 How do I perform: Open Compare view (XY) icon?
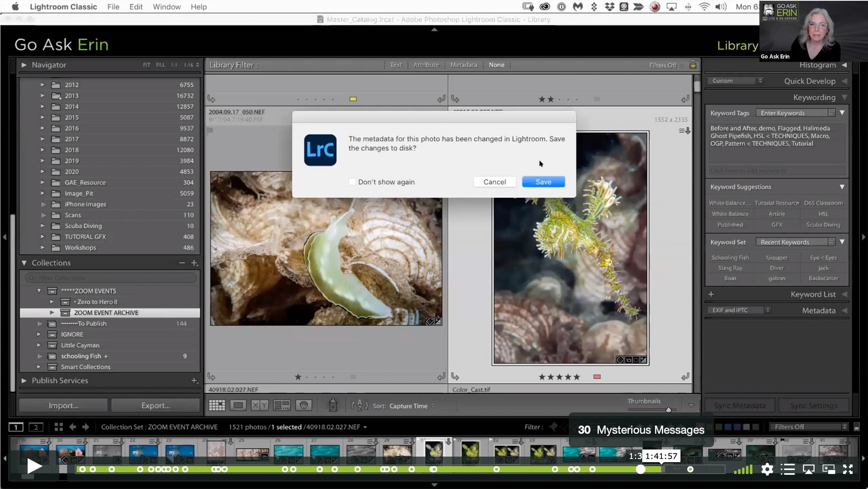pyautogui.click(x=260, y=405)
